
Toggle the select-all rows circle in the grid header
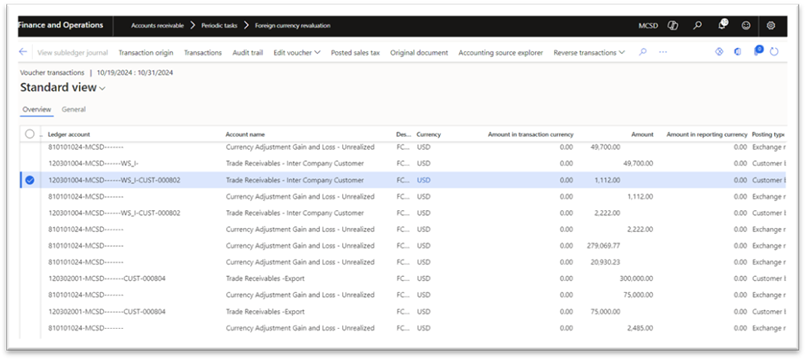[x=30, y=134]
